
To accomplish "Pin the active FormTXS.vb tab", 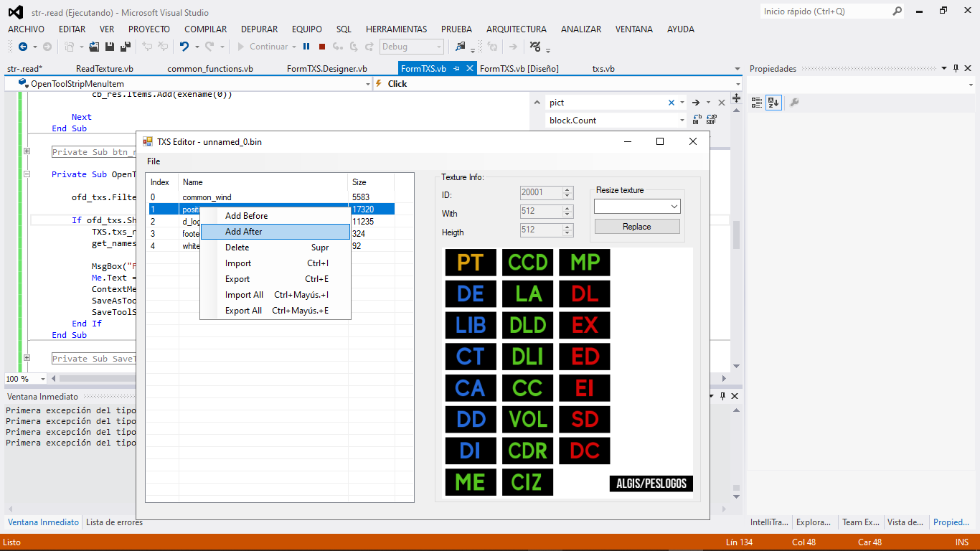I will pos(457,69).
